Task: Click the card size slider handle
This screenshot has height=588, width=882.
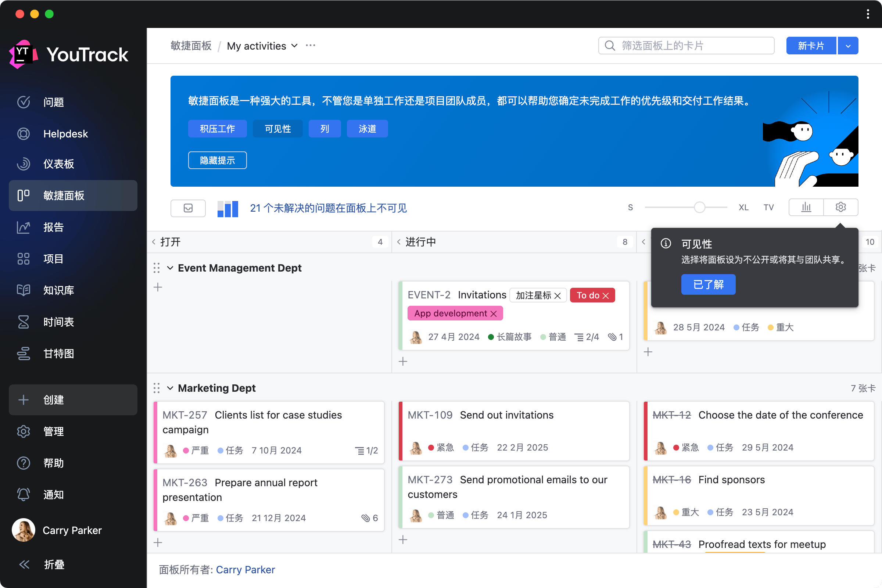Action: tap(699, 207)
